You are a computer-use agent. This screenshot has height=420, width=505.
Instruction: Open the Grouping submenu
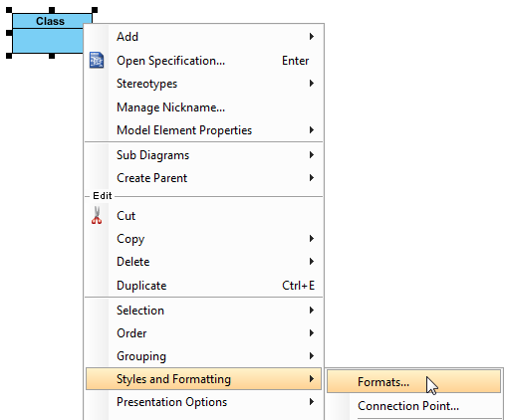click(x=203, y=356)
